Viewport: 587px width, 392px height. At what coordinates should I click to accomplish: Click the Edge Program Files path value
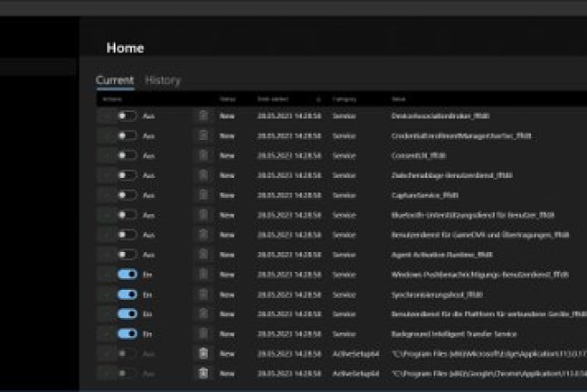489,353
